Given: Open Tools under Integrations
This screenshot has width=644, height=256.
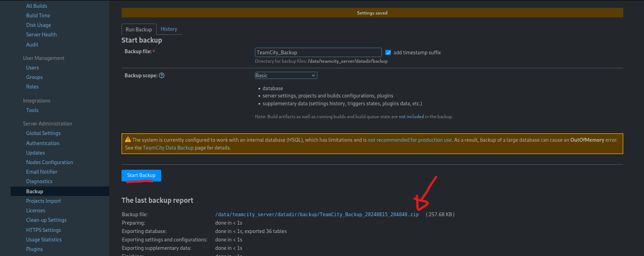Looking at the screenshot, I should tap(32, 110).
